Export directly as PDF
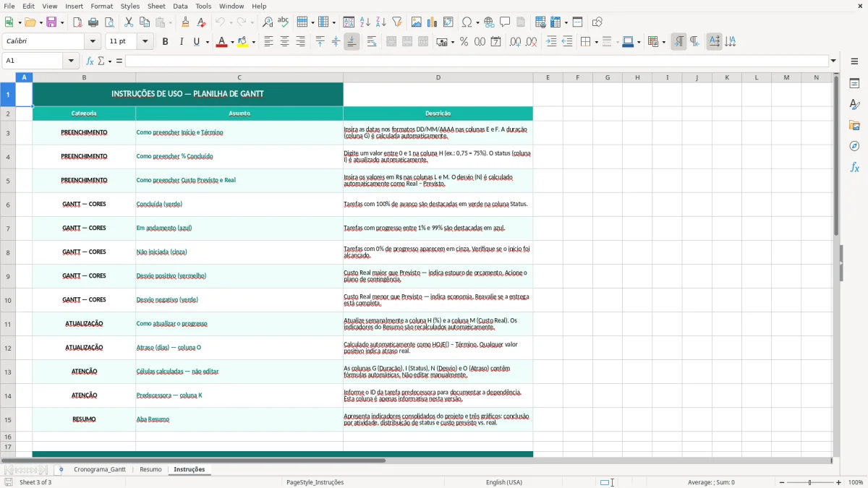This screenshot has height=488, width=868. [77, 22]
